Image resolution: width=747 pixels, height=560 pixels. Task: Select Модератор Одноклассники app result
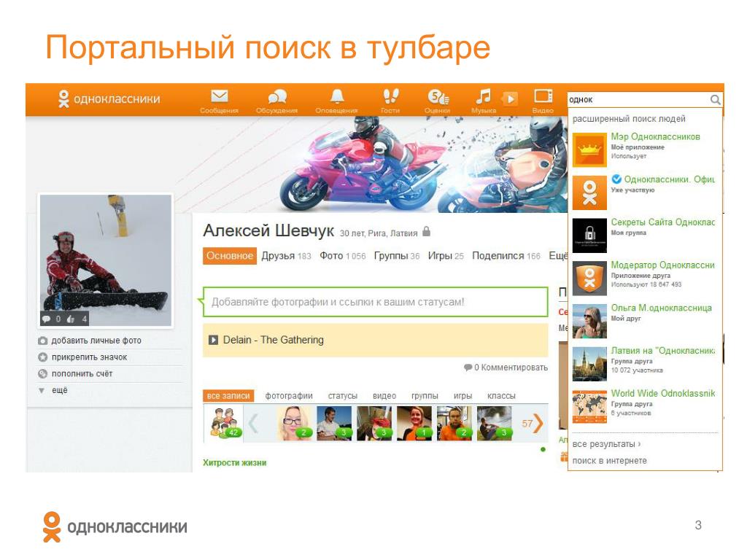click(x=663, y=265)
